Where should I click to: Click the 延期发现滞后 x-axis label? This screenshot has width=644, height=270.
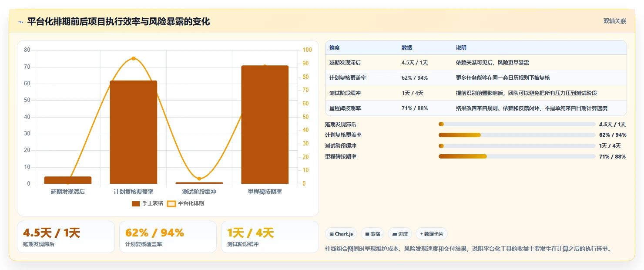[68, 192]
